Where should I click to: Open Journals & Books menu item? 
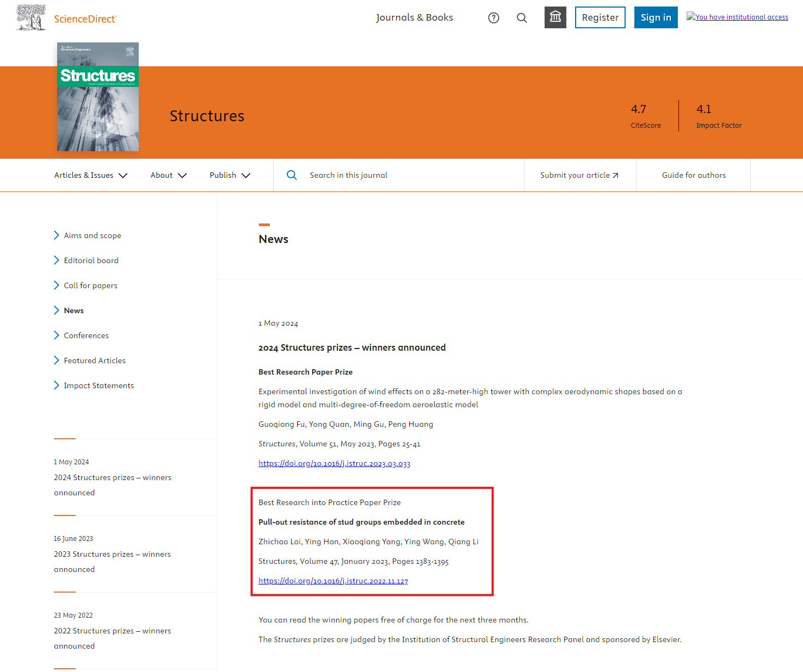[x=414, y=17]
